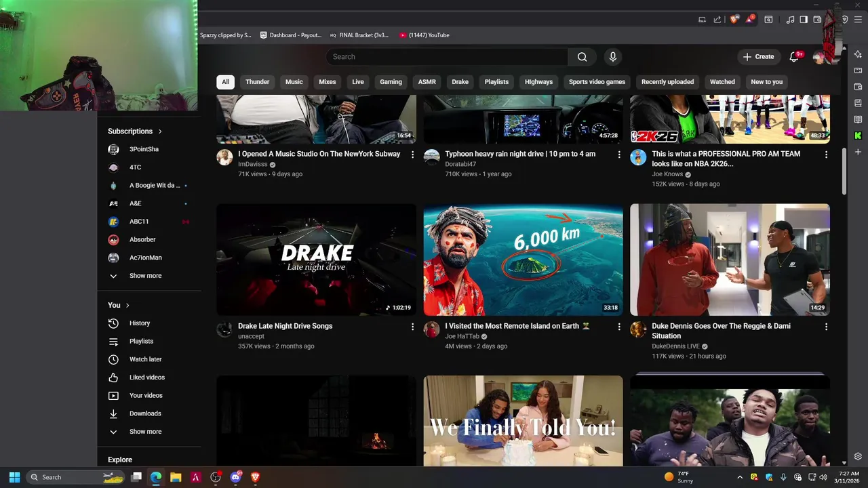Switch to the Dashboard - Payout browser tab

point(291,35)
